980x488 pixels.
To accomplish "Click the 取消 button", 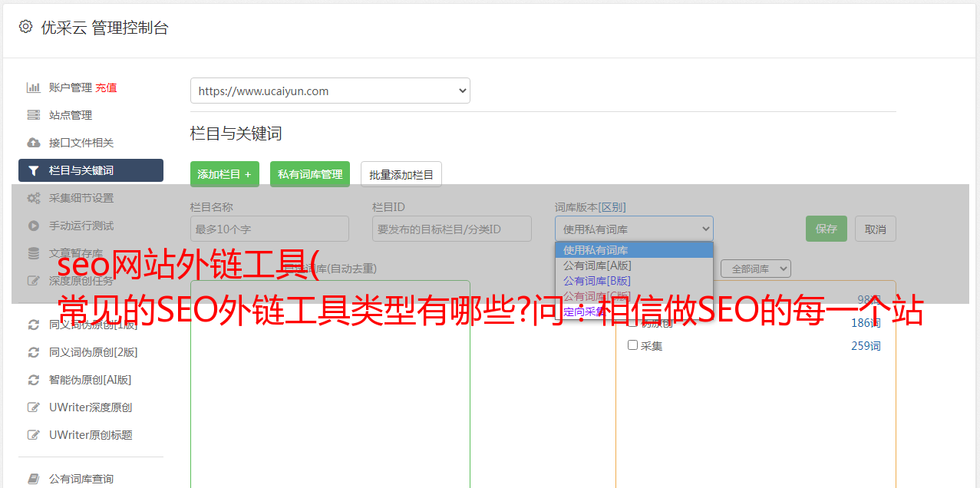I will 876,229.
